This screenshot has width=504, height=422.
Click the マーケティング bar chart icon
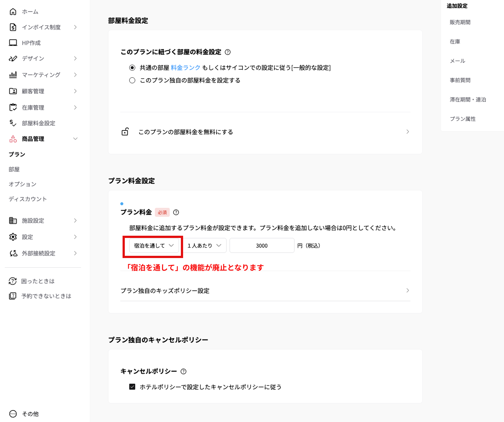13,75
